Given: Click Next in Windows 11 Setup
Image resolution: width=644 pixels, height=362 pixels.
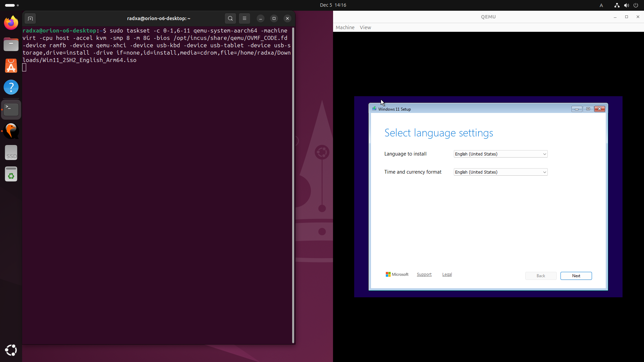Looking at the screenshot, I should coord(576,276).
